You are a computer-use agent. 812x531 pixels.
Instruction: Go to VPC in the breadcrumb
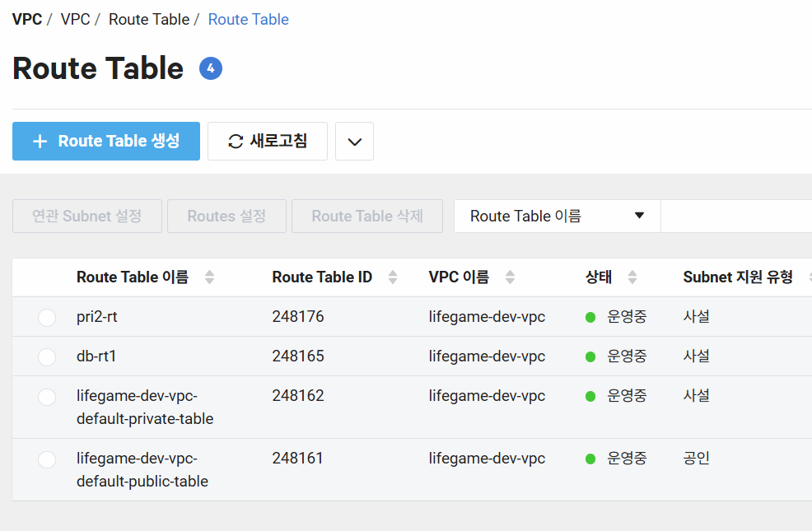pyautogui.click(x=75, y=19)
